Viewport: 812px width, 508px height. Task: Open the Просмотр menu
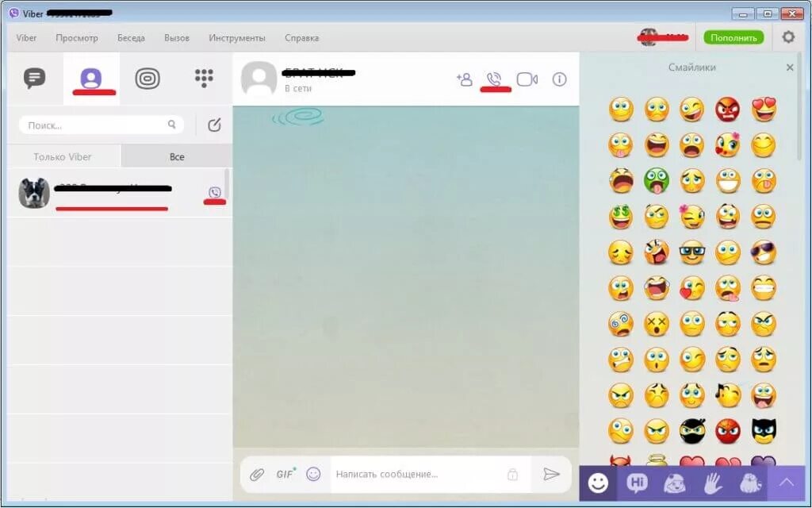(77, 38)
